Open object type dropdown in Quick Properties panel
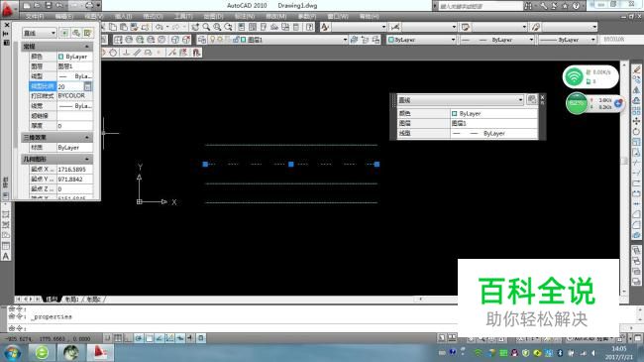The image size is (644, 362). click(461, 100)
